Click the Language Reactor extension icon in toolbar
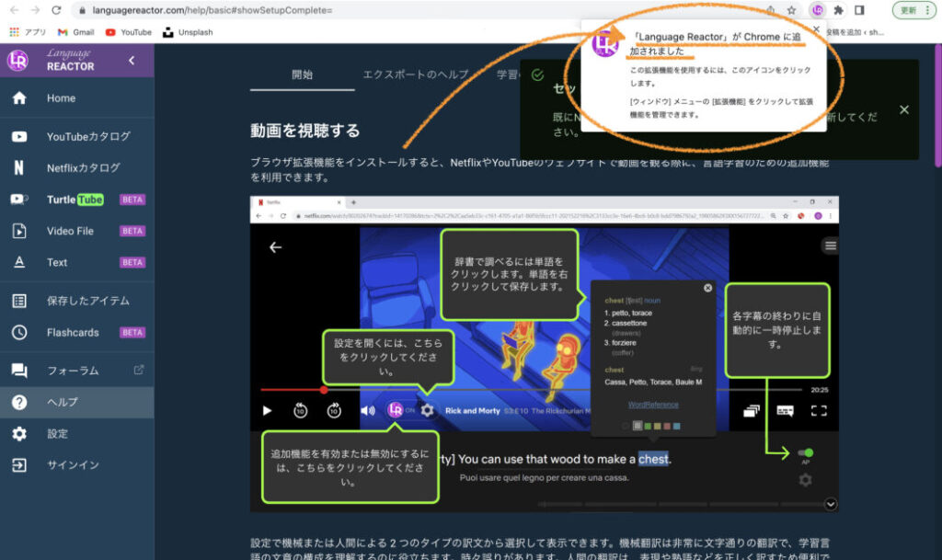 pyautogui.click(x=816, y=10)
